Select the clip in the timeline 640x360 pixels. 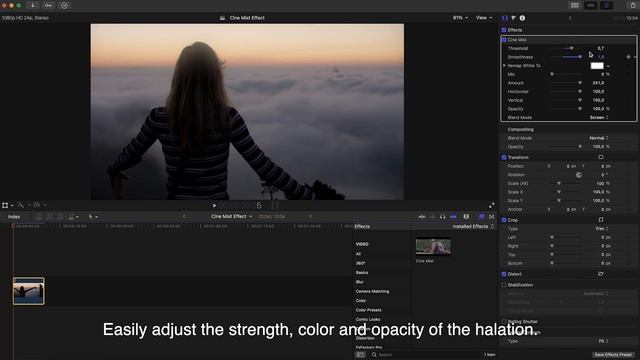(x=29, y=291)
